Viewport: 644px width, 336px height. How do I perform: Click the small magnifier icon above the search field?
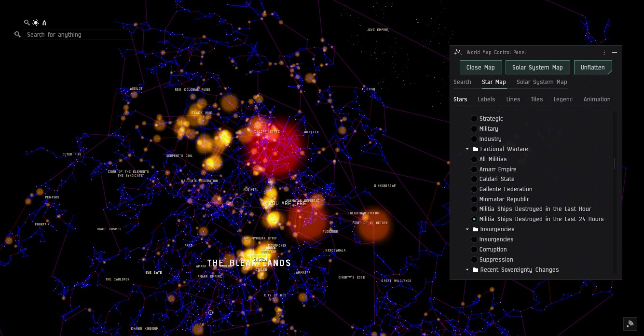[x=27, y=23]
